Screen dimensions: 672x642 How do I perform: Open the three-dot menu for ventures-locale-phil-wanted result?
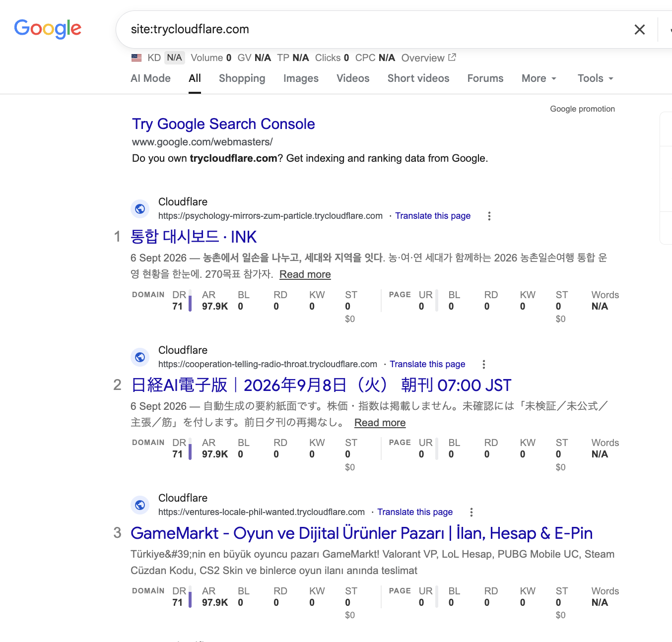[471, 512]
